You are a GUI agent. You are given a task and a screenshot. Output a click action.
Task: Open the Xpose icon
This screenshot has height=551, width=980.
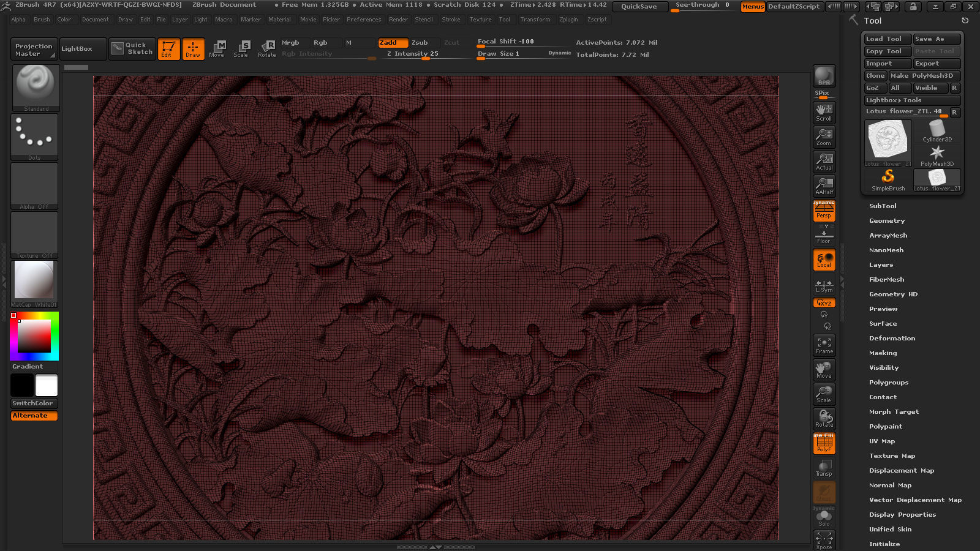coord(824,540)
